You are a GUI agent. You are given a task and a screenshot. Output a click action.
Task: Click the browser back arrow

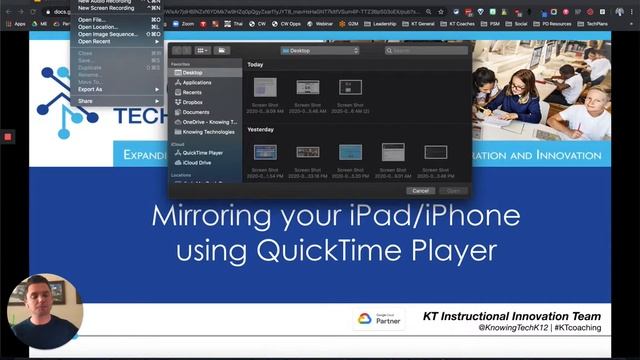[x=9, y=12]
